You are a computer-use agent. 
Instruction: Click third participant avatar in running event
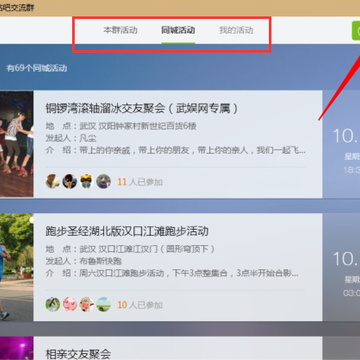[86, 304]
